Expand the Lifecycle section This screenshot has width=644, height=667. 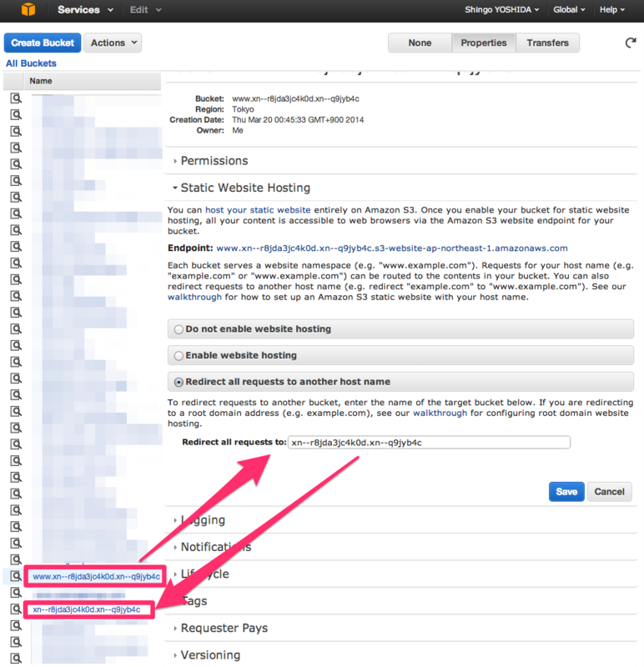point(201,574)
